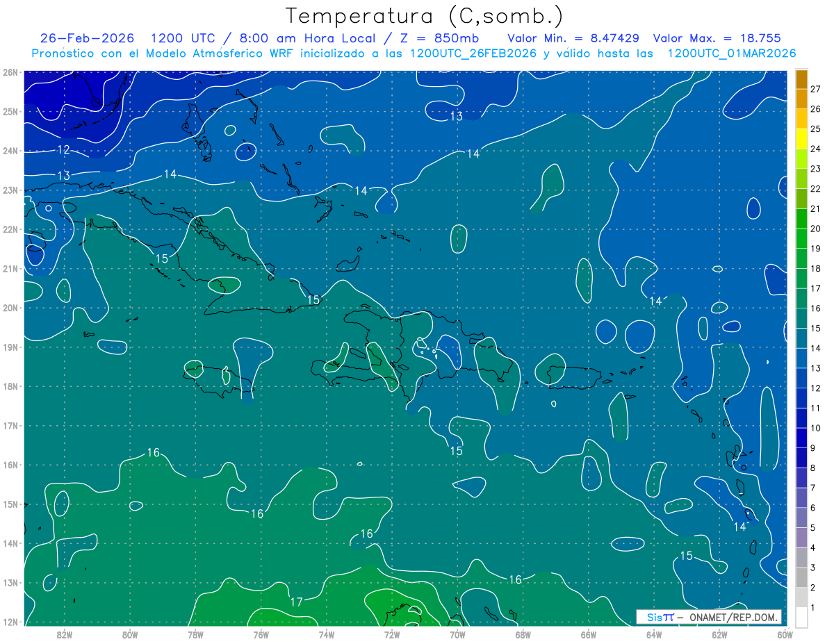The image size is (834, 644).
Task: Click the white swatch below legend value 1
Action: tap(801, 617)
